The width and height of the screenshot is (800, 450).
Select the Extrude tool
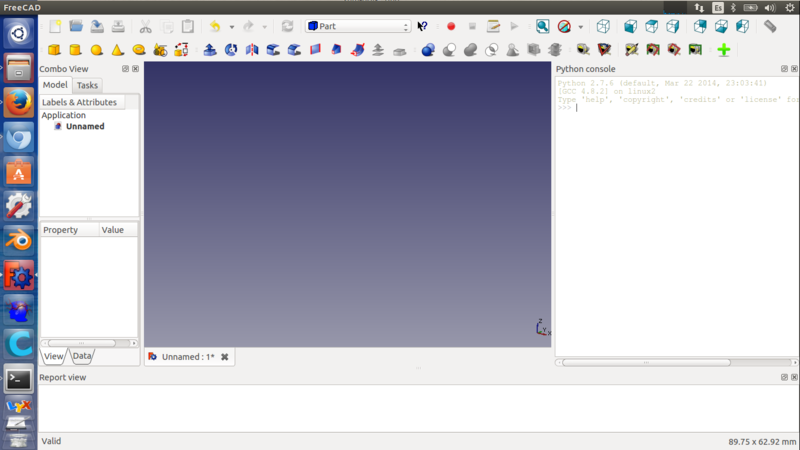[210, 49]
